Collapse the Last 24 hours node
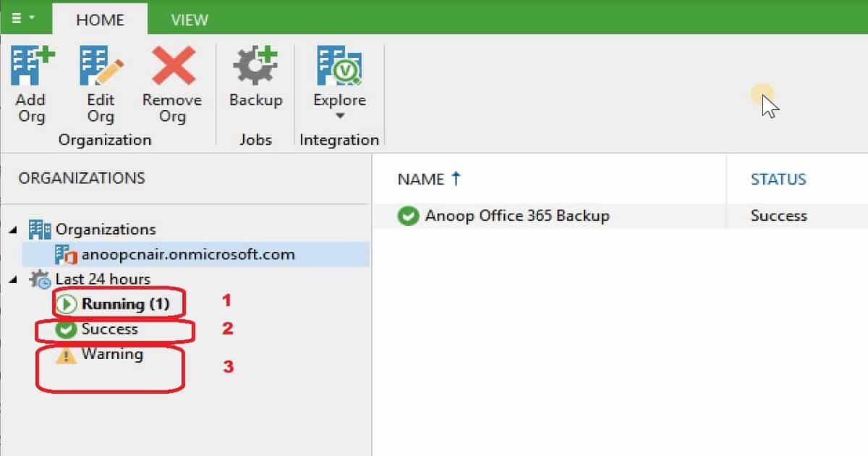This screenshot has width=868, height=456. click(x=14, y=279)
